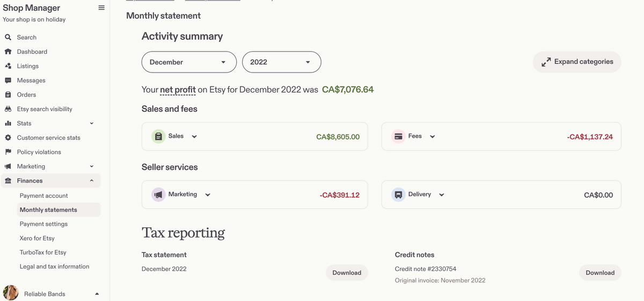Click the Shop Manager title
The width and height of the screenshot is (644, 301).
32,8
